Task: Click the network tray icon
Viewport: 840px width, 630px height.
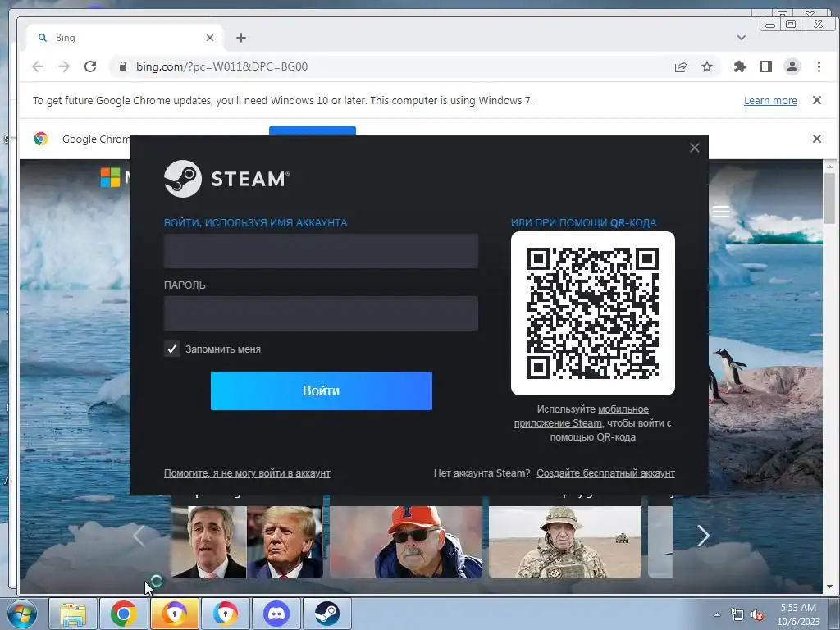Action: pos(737,614)
